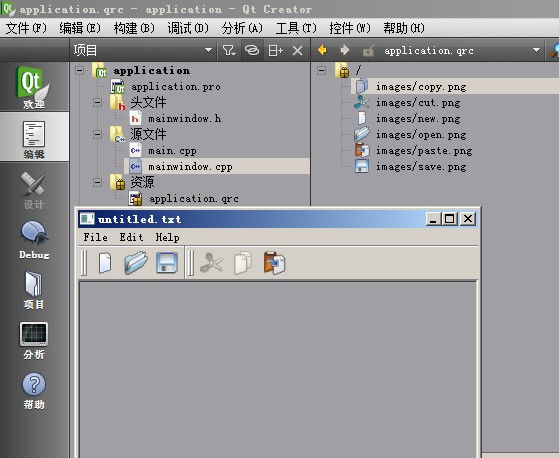Viewport: 559px width, 458px height.
Task: Select application.qrc under 资源
Action: 194,199
